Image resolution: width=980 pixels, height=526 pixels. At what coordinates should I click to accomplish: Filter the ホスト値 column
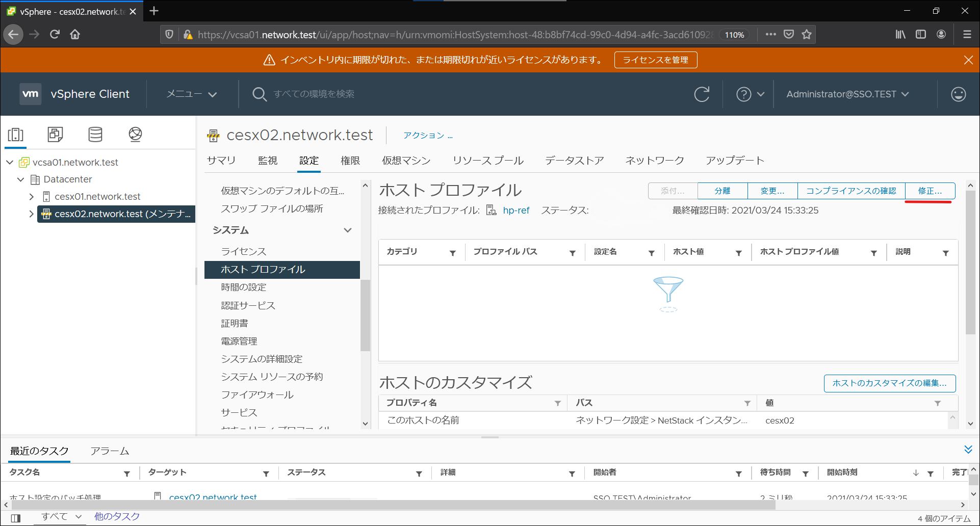click(738, 253)
